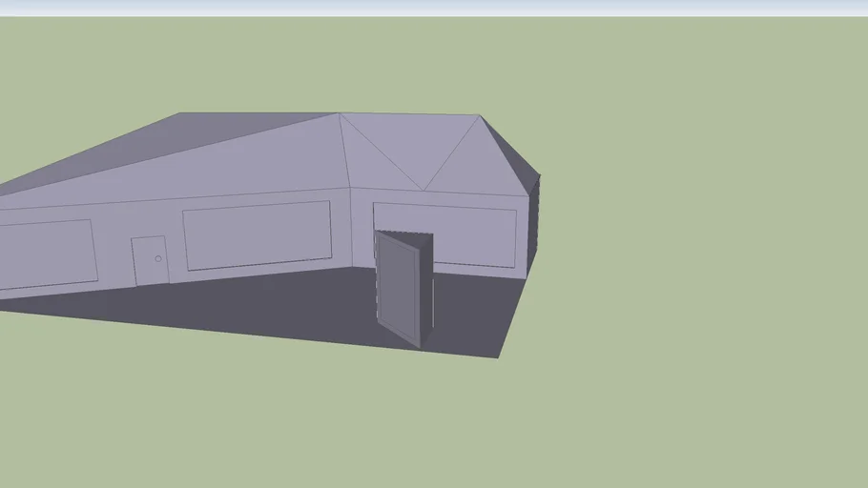Click the large light roof slope on left

tap(191, 162)
